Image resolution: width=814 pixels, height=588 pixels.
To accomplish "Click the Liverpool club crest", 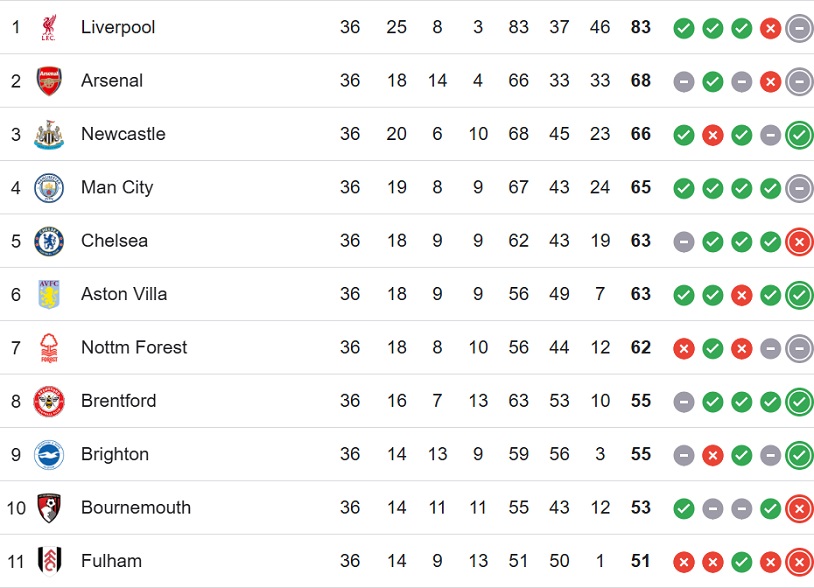I will tap(49, 27).
